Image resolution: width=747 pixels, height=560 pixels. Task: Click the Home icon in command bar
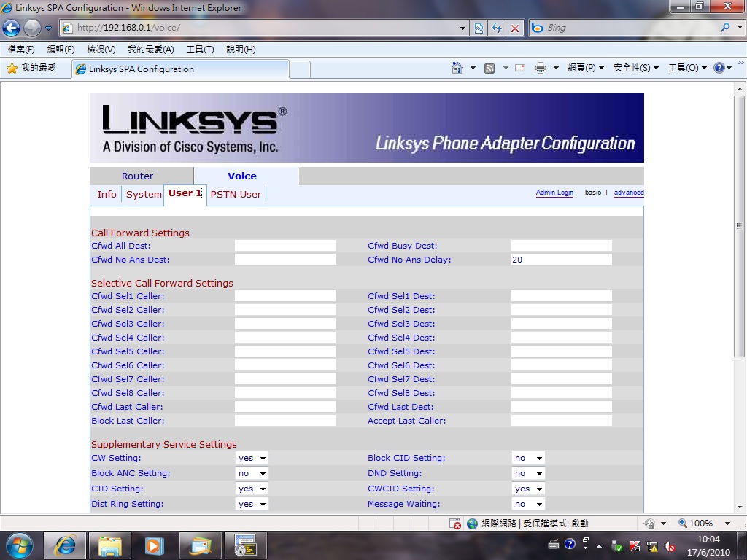(x=457, y=68)
